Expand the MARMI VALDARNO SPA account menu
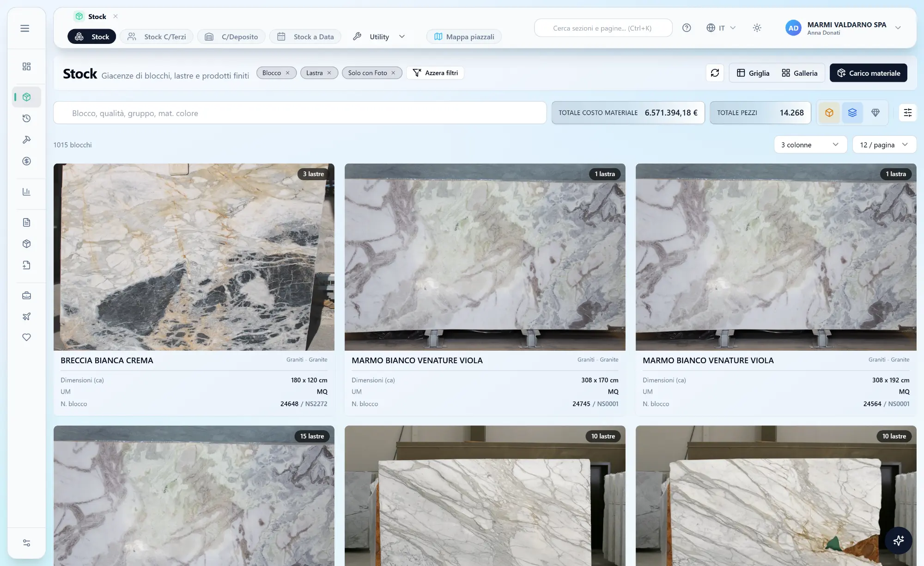This screenshot has height=566, width=924. [x=843, y=28]
